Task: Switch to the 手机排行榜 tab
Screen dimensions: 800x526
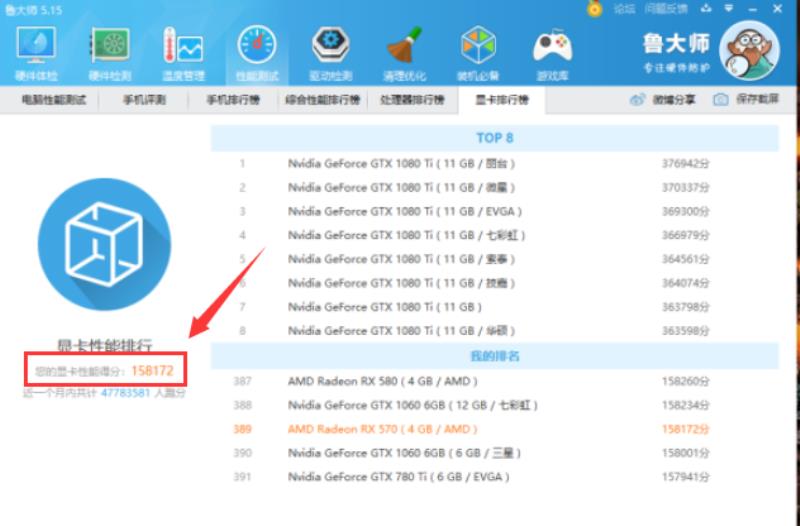Action: click(x=233, y=99)
